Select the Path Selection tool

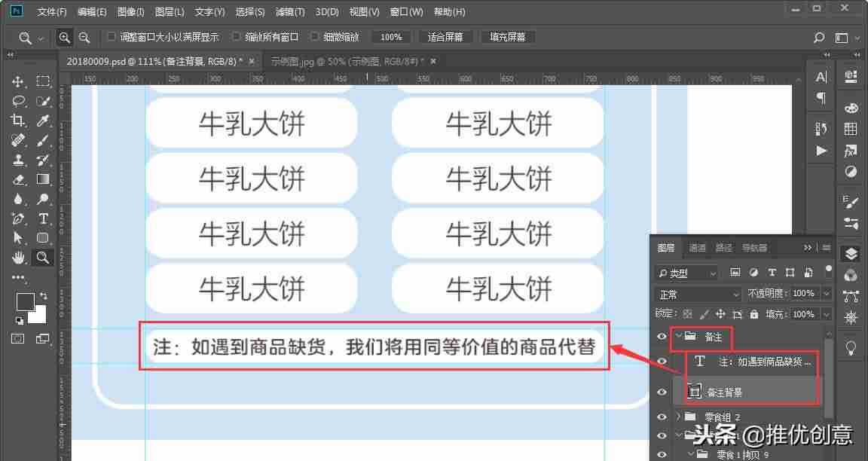(18, 238)
